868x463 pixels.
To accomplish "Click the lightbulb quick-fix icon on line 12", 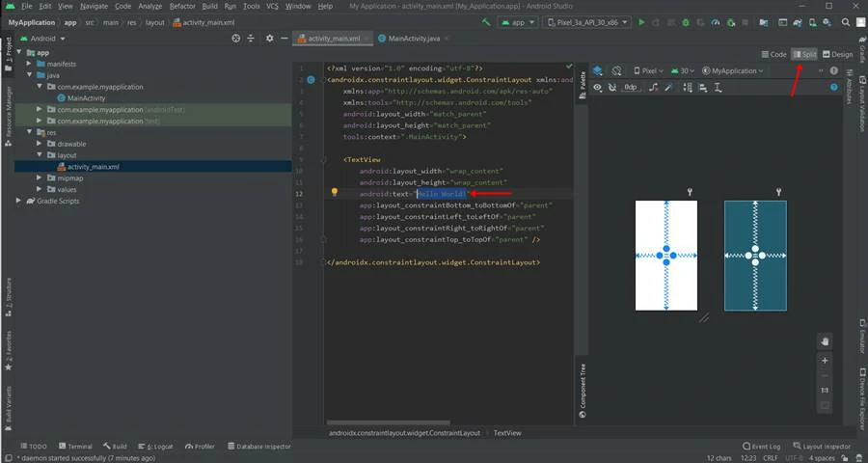I will [x=335, y=193].
